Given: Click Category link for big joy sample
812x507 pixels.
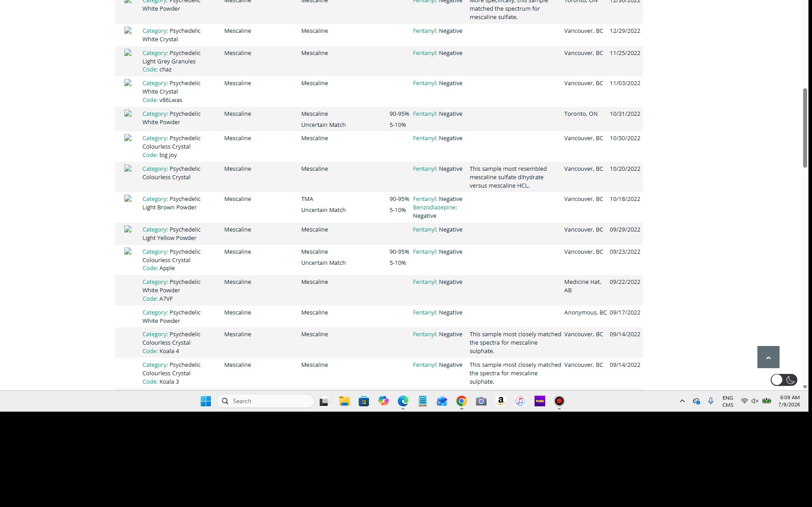Looking at the screenshot, I should 155,138.
